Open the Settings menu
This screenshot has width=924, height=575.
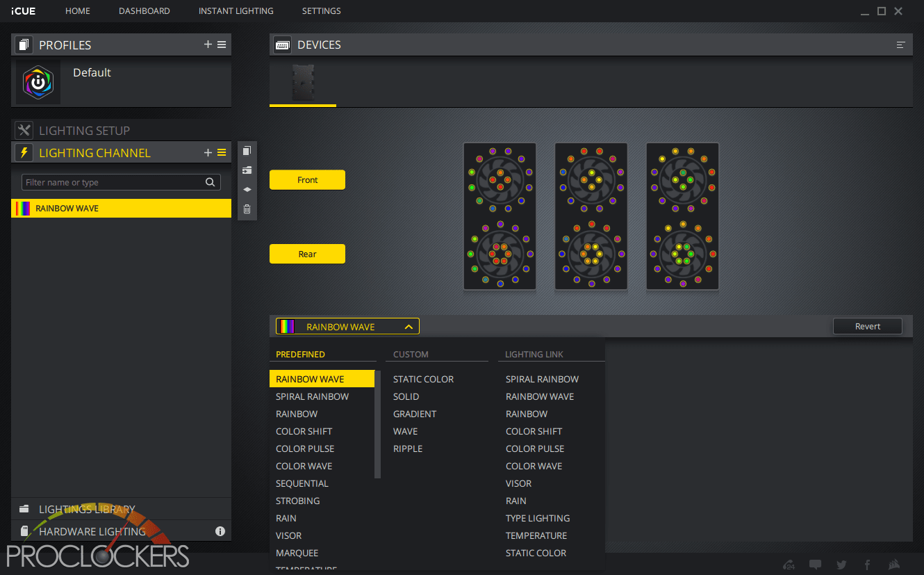point(322,11)
